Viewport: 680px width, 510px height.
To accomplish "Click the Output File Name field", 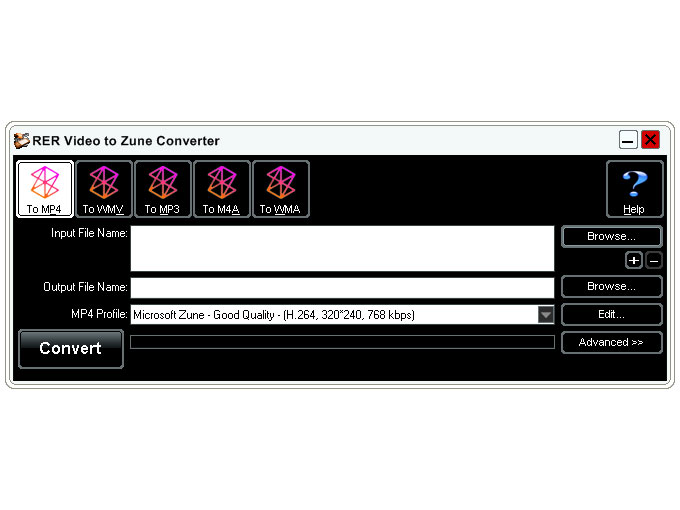I will (342, 288).
